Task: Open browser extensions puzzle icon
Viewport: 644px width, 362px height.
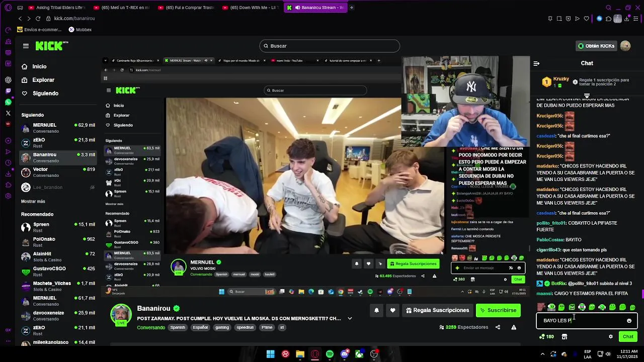Action: pos(609,19)
